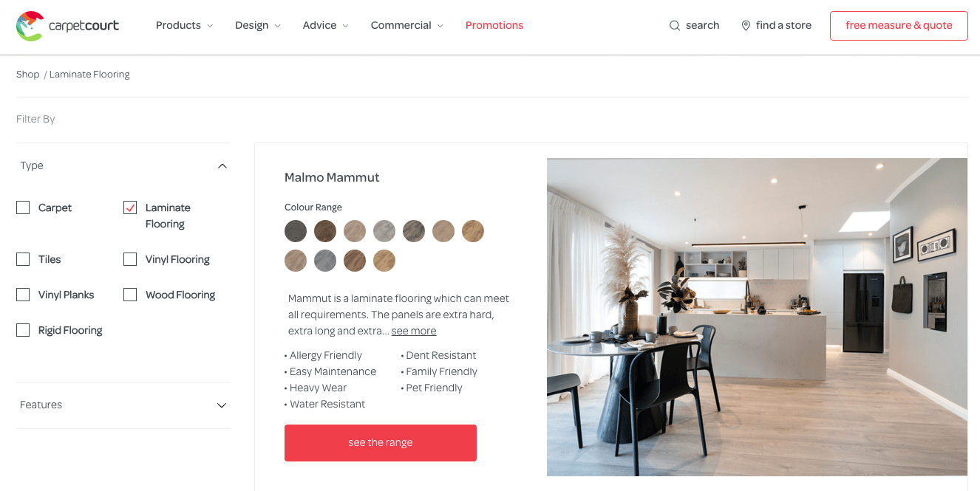Enable the Vinyl Planks filter checkbox
Image resolution: width=980 pixels, height=491 pixels.
pos(23,295)
